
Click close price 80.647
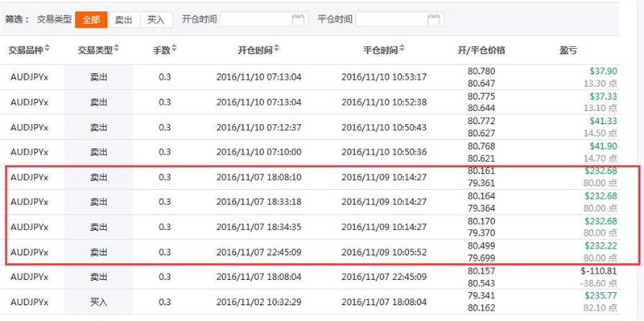pyautogui.click(x=481, y=84)
